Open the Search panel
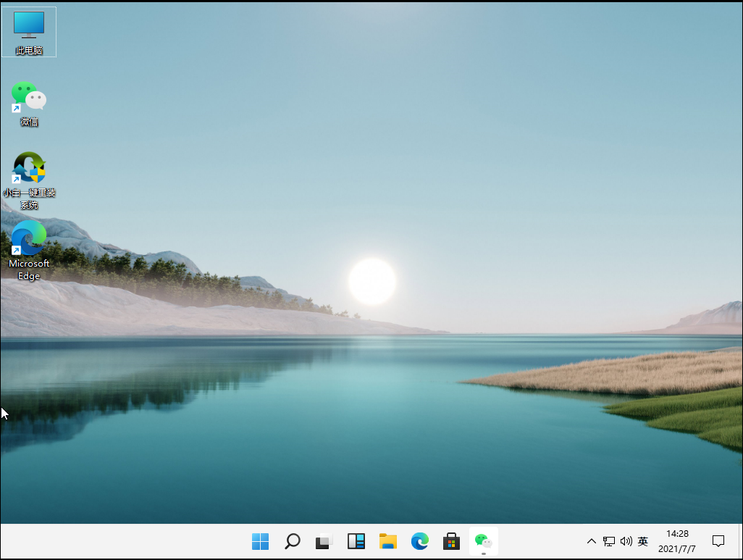 pos(292,540)
